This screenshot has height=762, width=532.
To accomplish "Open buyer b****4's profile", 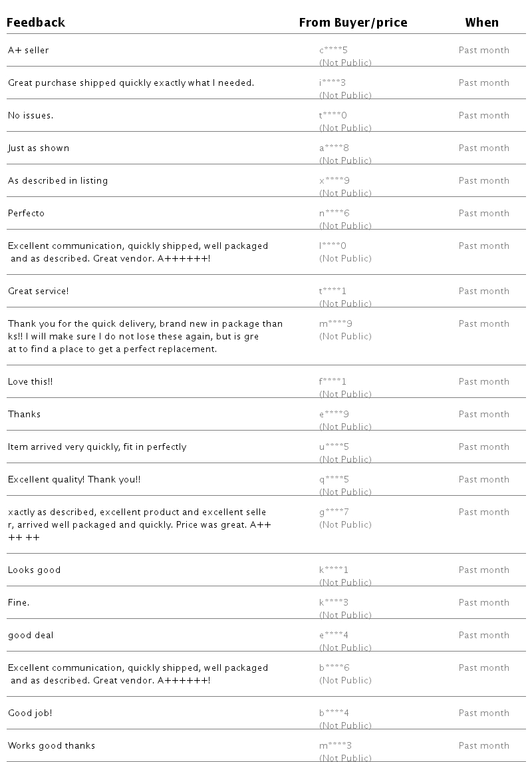I will tap(334, 713).
